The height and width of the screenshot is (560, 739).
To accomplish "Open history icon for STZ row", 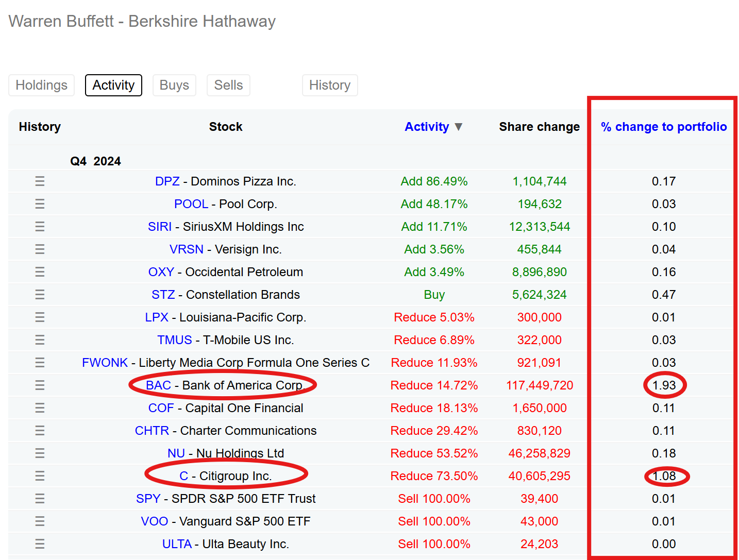I will pyautogui.click(x=40, y=295).
